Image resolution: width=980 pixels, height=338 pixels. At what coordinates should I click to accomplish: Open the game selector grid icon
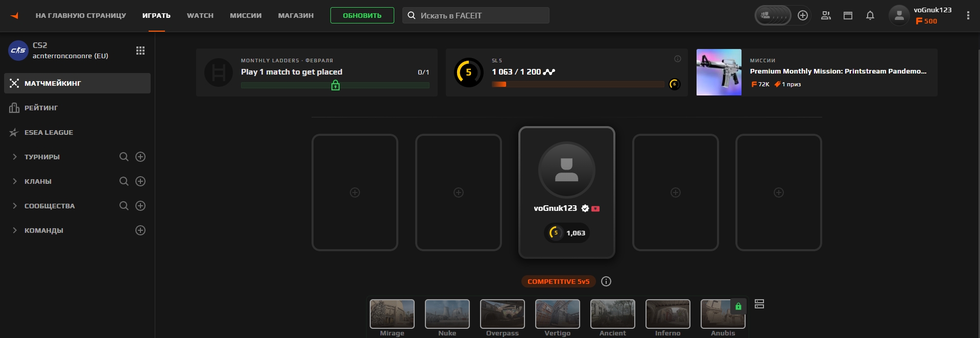(x=140, y=51)
